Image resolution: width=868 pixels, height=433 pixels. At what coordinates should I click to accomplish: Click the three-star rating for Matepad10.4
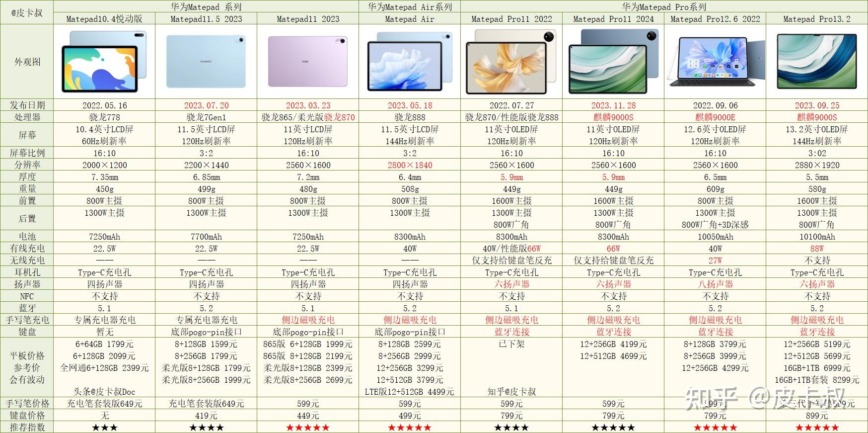coord(104,428)
